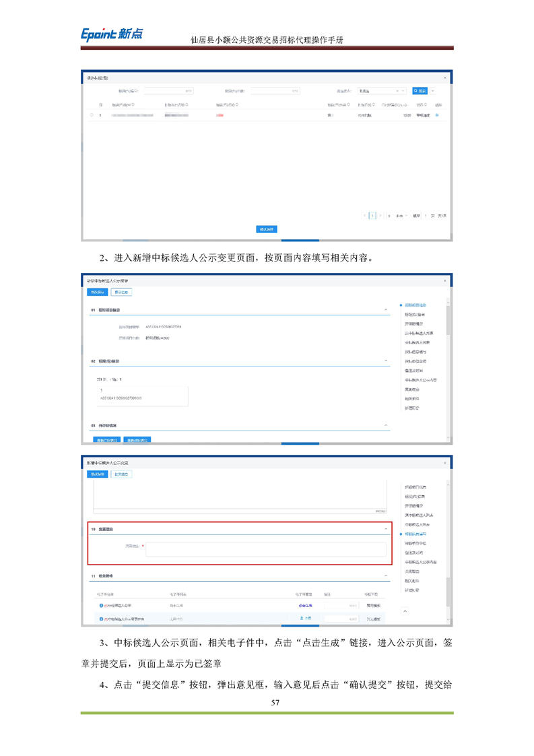534x756 pixels.
Task: Jump to 相关附件 in middle dialog's side navigation
Action: (411, 399)
